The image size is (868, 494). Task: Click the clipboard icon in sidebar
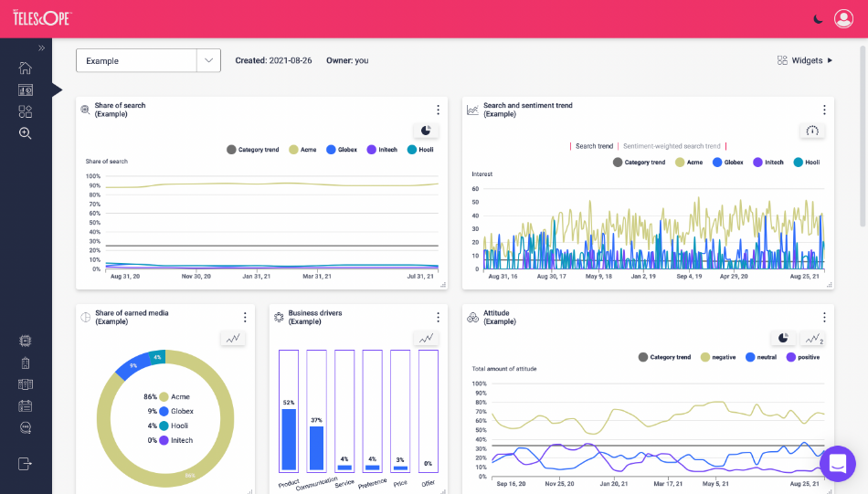pos(26,363)
